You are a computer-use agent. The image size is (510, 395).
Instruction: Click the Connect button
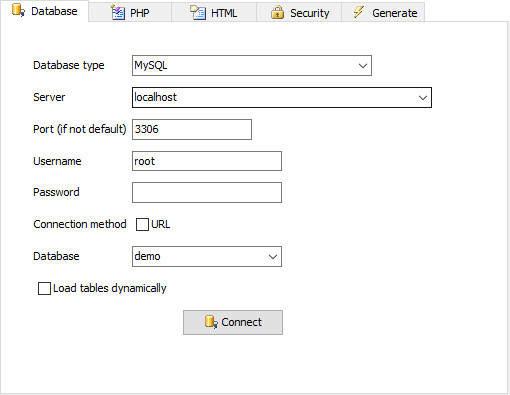click(233, 322)
